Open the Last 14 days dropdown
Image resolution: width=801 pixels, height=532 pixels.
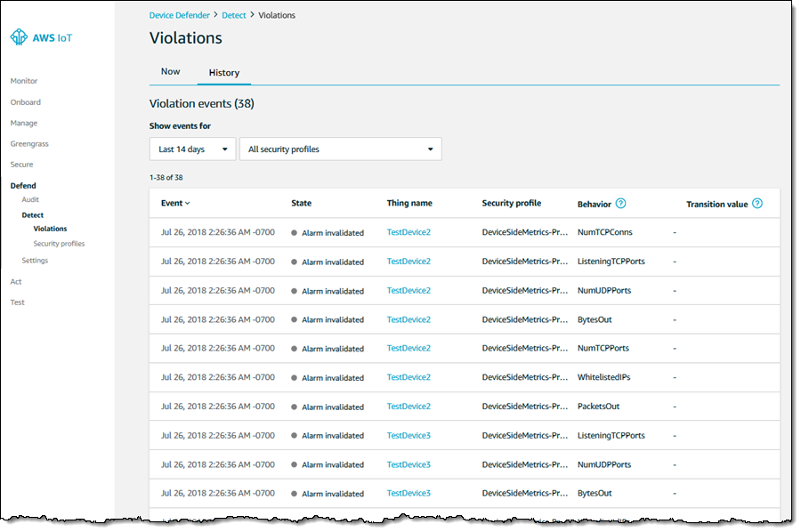coord(192,149)
